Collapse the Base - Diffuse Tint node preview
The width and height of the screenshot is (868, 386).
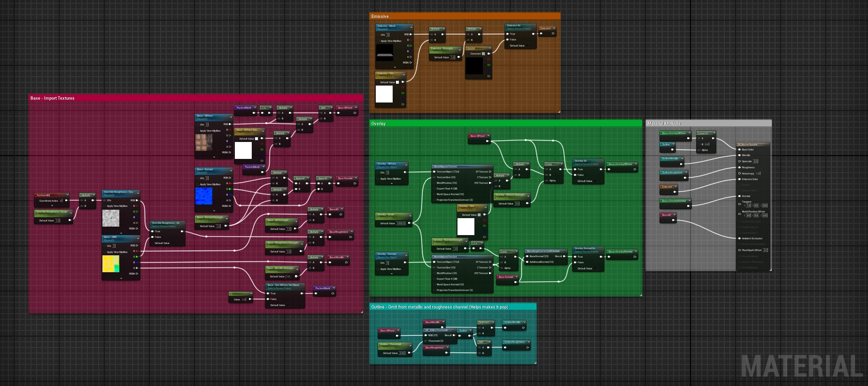[x=262, y=130]
